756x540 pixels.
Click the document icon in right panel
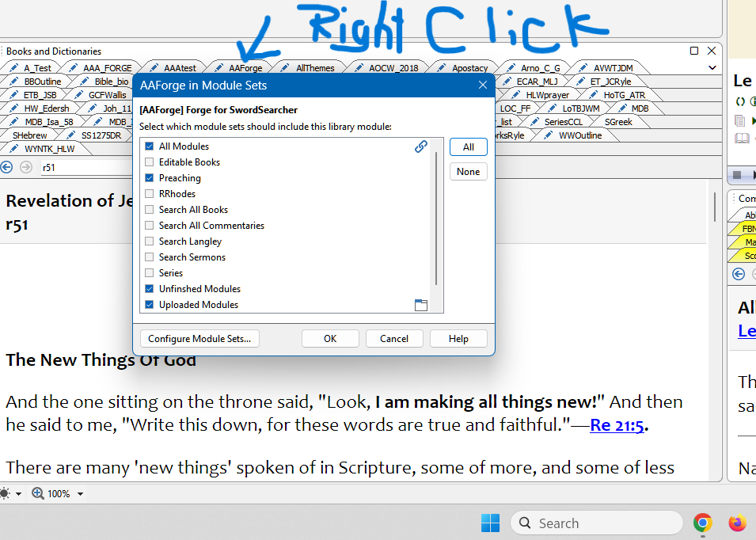[739, 120]
